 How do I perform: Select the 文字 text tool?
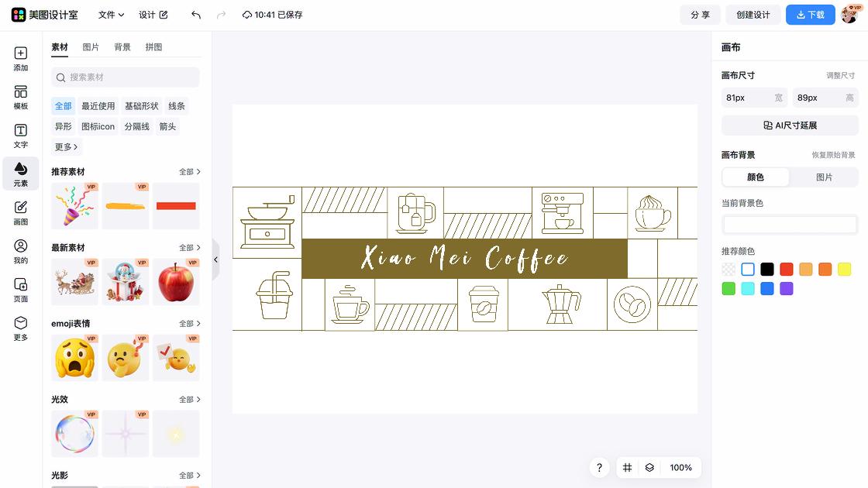point(21,136)
